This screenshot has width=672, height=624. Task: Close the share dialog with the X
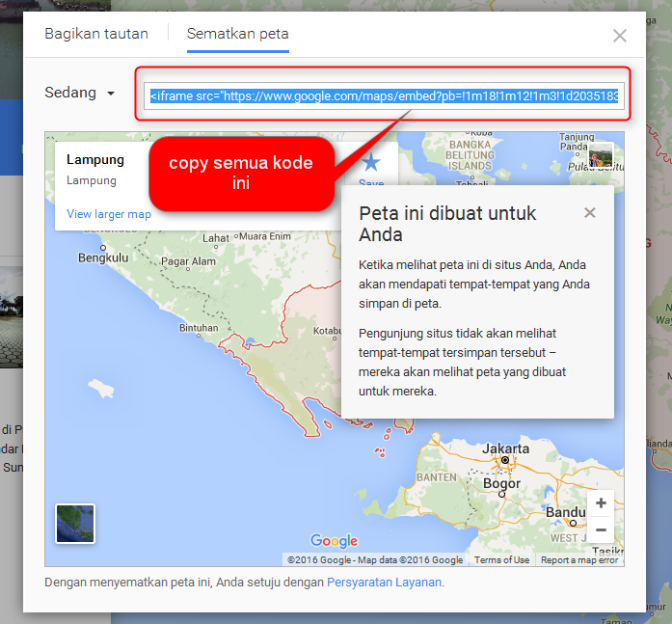click(620, 36)
